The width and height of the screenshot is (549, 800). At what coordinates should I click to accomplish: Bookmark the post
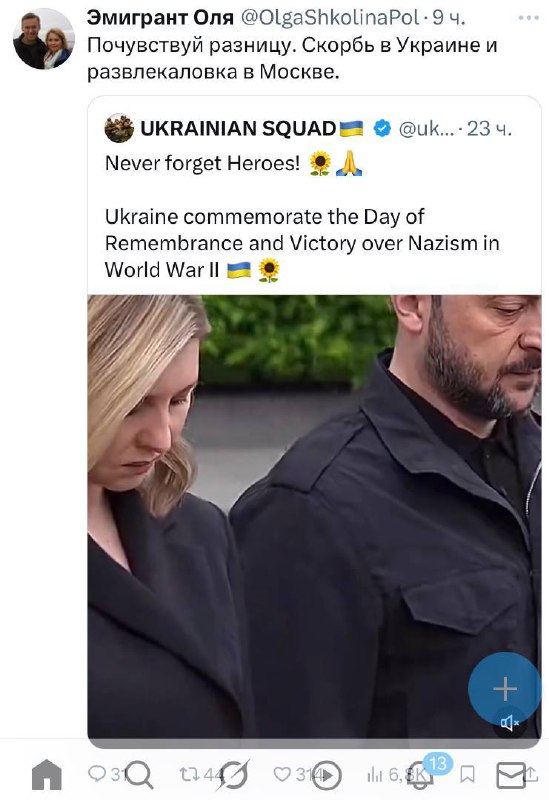click(x=467, y=774)
